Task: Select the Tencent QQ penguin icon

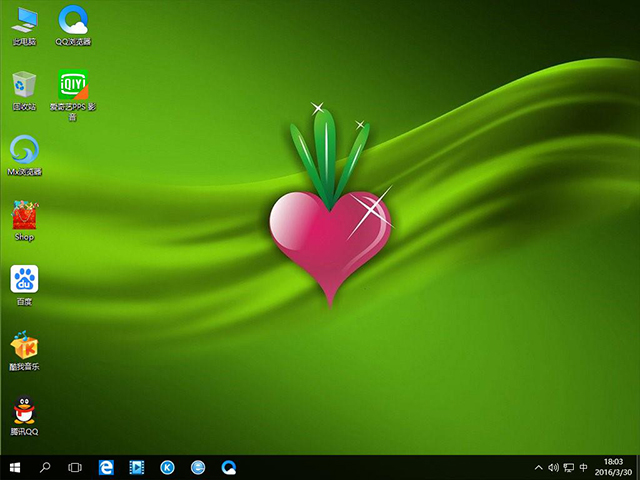Action: [x=24, y=412]
